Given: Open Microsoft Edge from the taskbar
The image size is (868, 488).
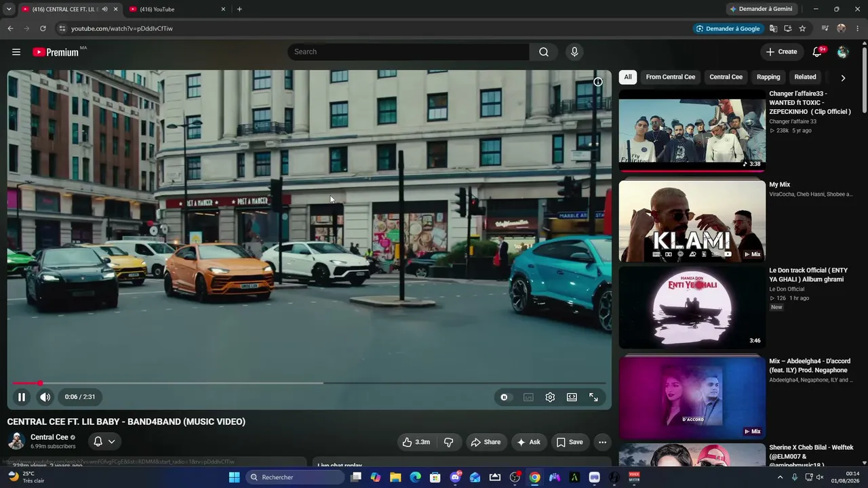Looking at the screenshot, I should tap(415, 477).
